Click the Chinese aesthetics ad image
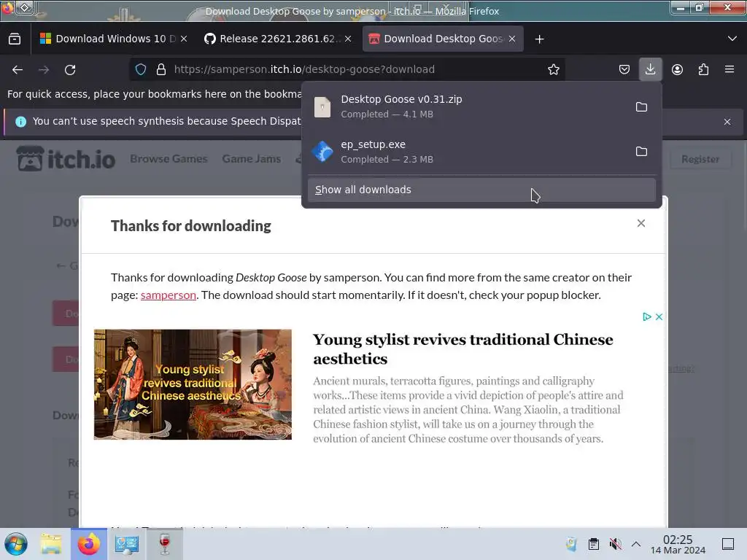 193,384
